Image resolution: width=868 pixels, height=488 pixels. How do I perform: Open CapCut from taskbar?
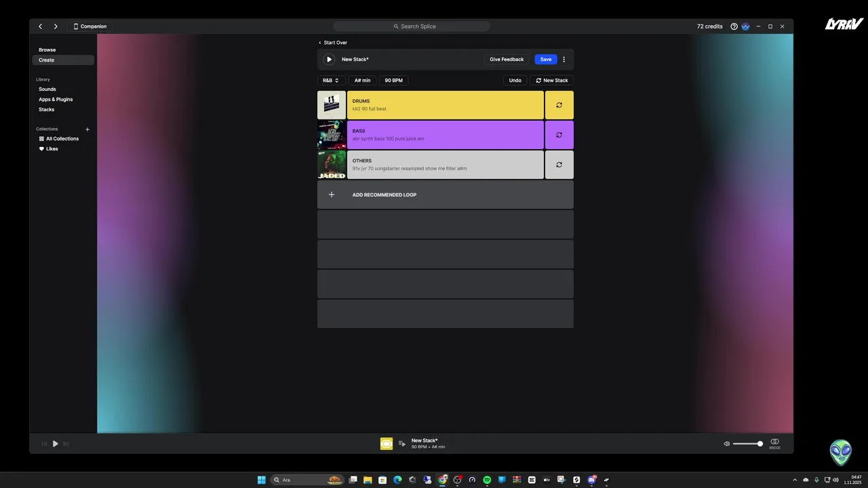[x=532, y=480]
